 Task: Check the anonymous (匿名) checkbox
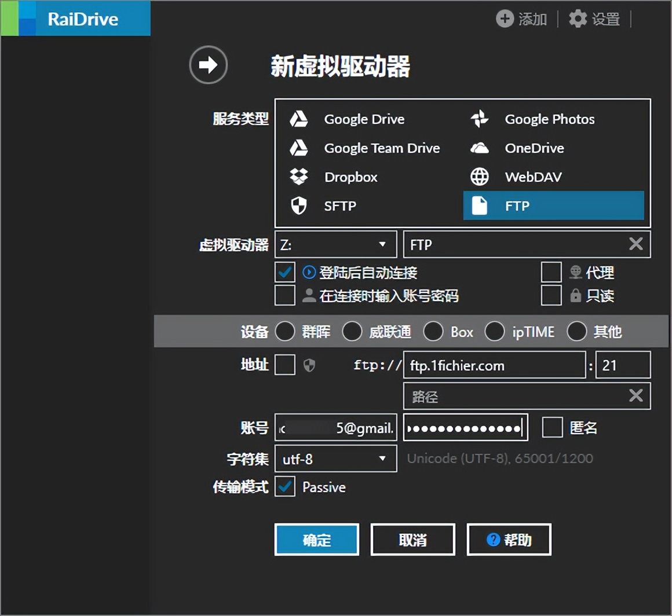coord(553,427)
